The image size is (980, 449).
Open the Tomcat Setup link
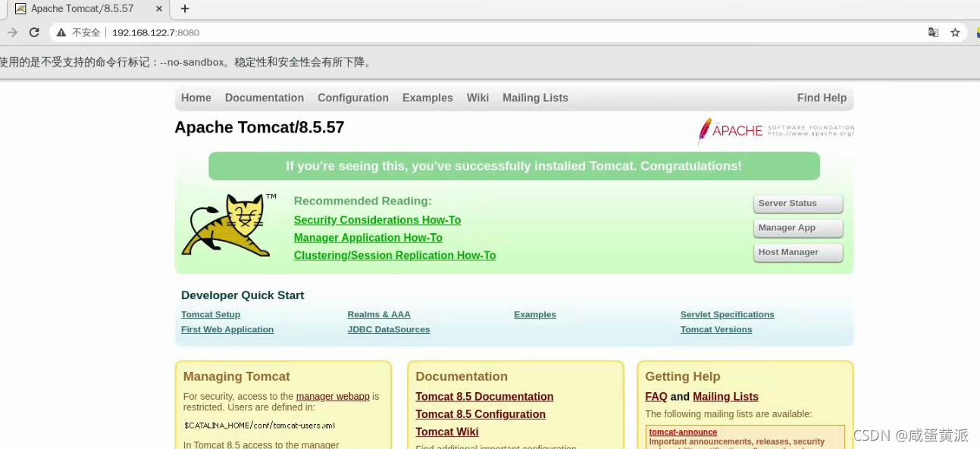(x=211, y=315)
